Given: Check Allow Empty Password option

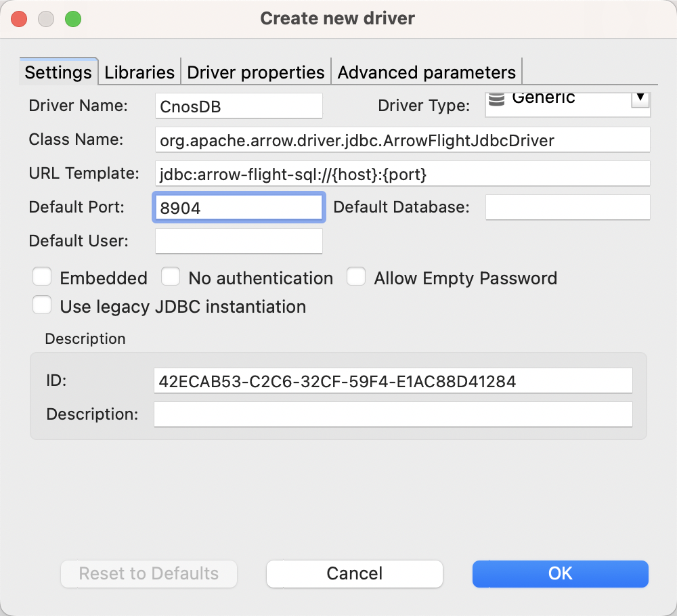Looking at the screenshot, I should (357, 278).
